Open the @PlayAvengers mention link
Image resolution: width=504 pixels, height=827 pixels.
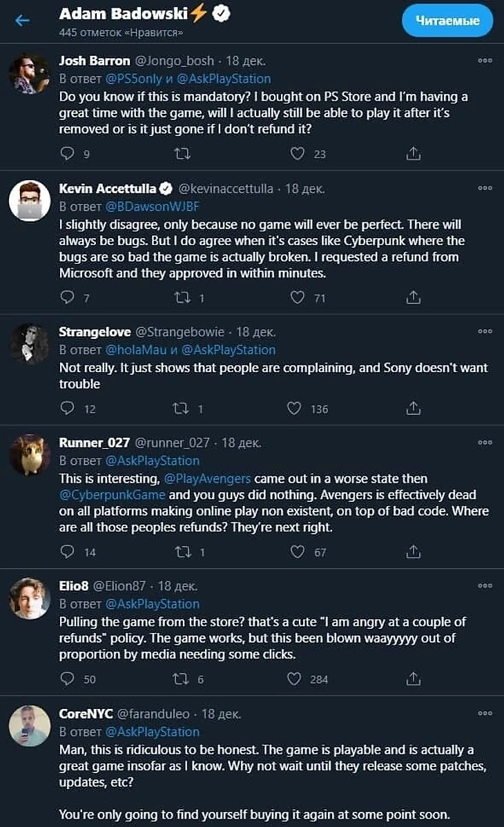(x=207, y=478)
